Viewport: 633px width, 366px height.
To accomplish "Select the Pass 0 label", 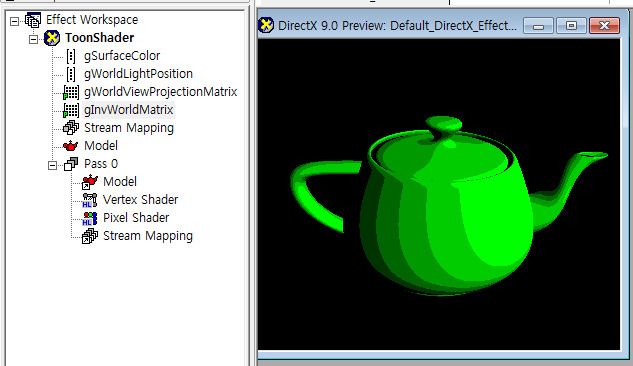I will click(x=101, y=164).
